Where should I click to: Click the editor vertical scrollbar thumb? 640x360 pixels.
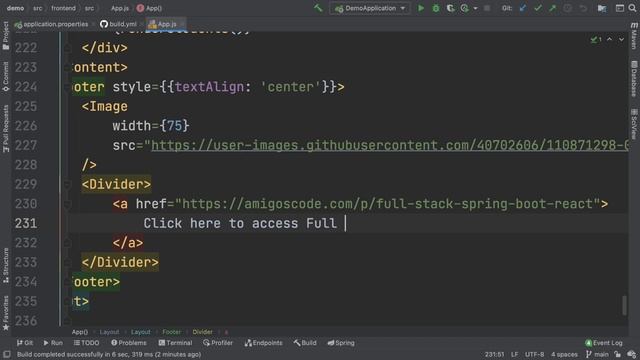624,305
